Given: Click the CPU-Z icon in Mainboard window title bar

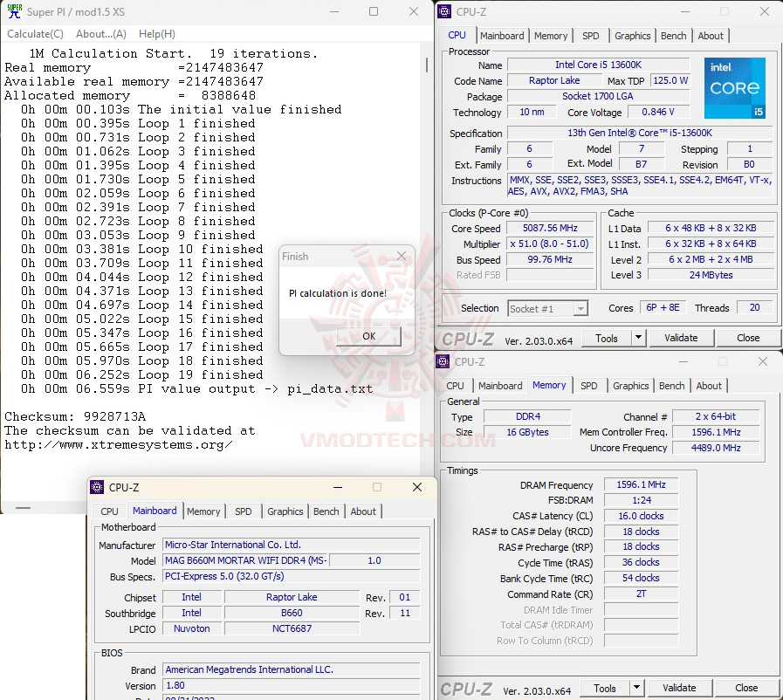Looking at the screenshot, I should coord(97,487).
